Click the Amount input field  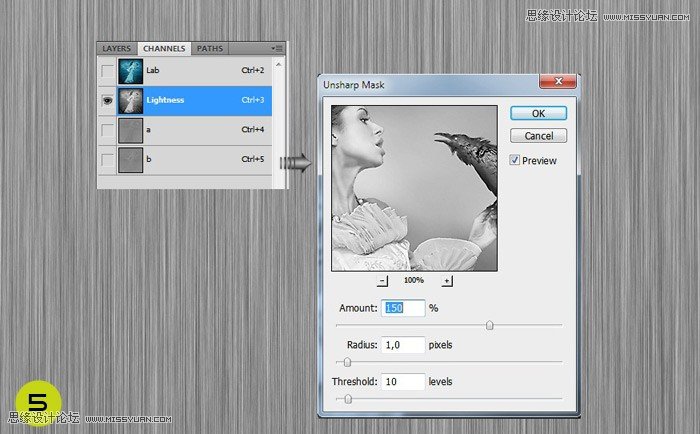pyautogui.click(x=403, y=308)
